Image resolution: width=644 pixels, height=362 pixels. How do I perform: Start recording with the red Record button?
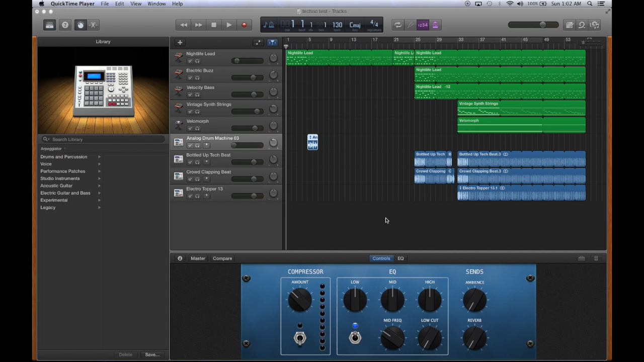pyautogui.click(x=244, y=25)
